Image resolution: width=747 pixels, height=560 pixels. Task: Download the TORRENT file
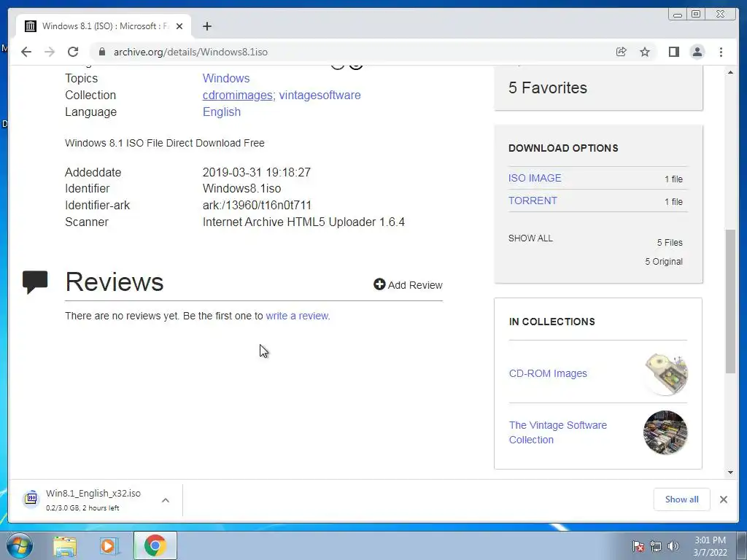533,201
